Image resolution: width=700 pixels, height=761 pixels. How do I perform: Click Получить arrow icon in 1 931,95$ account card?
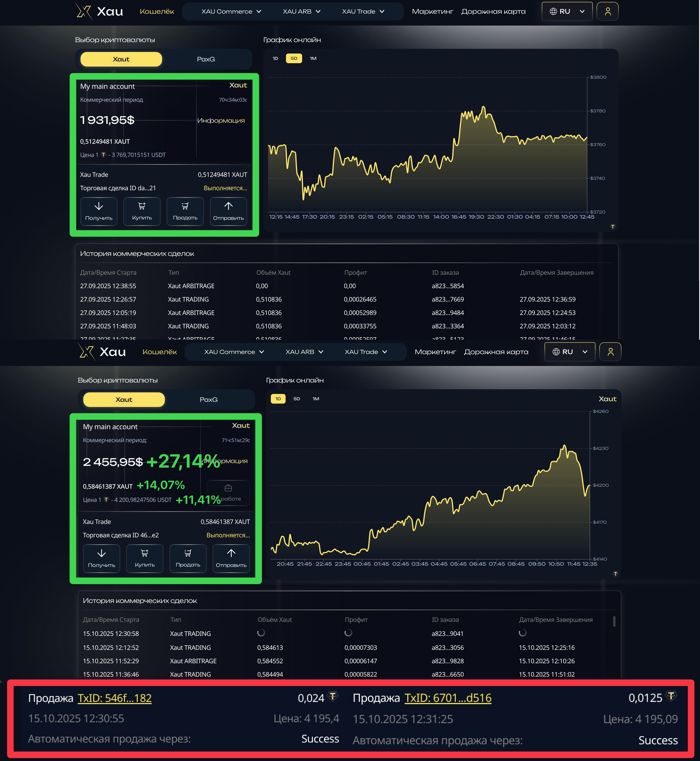point(98,206)
